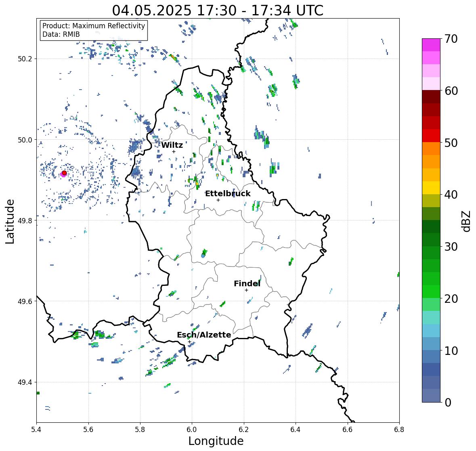476x451 pixels.
Task: Click the 50 value on the colorbar
Action: 451,143
